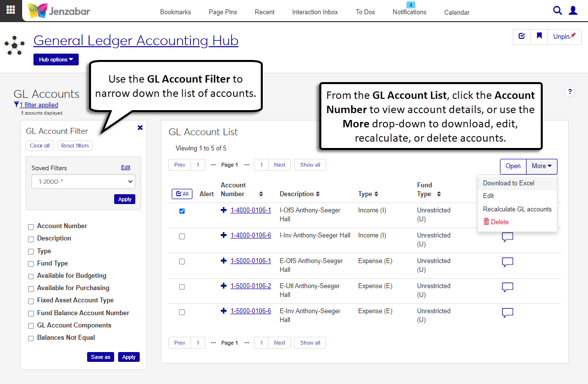This screenshot has width=588, height=384.
Task: Click the search magnifier icon
Action: pos(557,10)
